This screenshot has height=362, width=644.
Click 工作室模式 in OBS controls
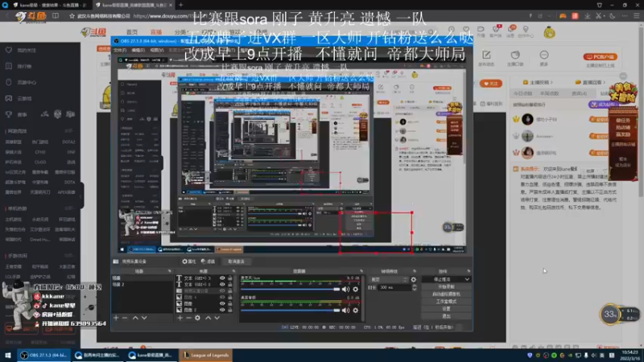[x=446, y=301]
